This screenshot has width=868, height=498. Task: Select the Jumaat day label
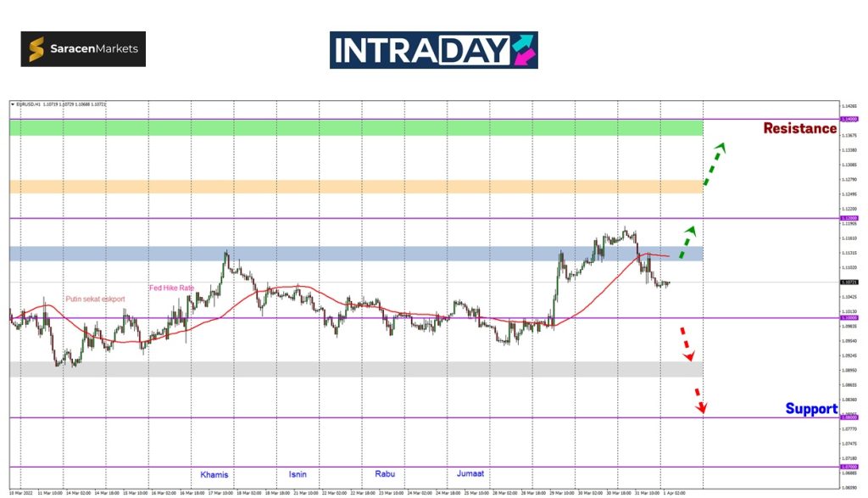(x=470, y=473)
